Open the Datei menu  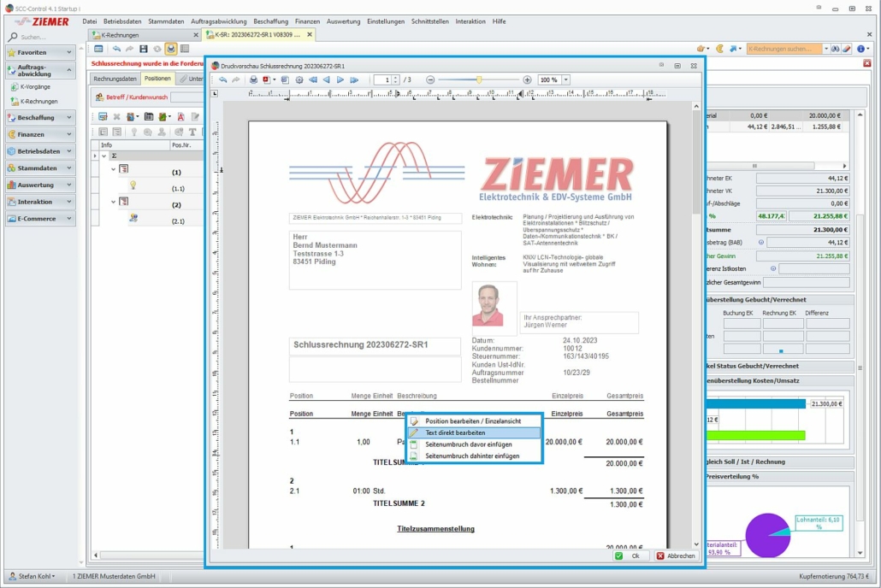[x=89, y=21]
